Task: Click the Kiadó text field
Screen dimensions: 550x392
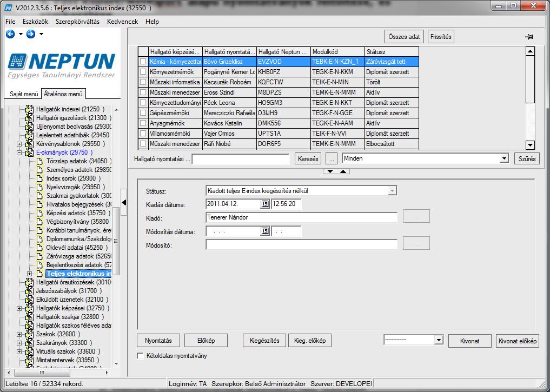Action: click(301, 217)
